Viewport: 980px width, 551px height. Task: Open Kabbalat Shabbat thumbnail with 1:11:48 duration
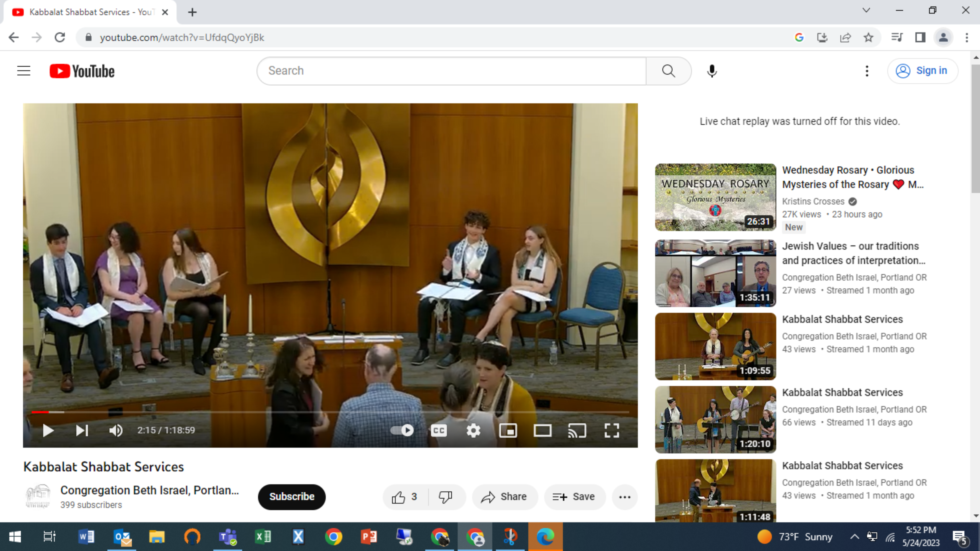pos(715,491)
